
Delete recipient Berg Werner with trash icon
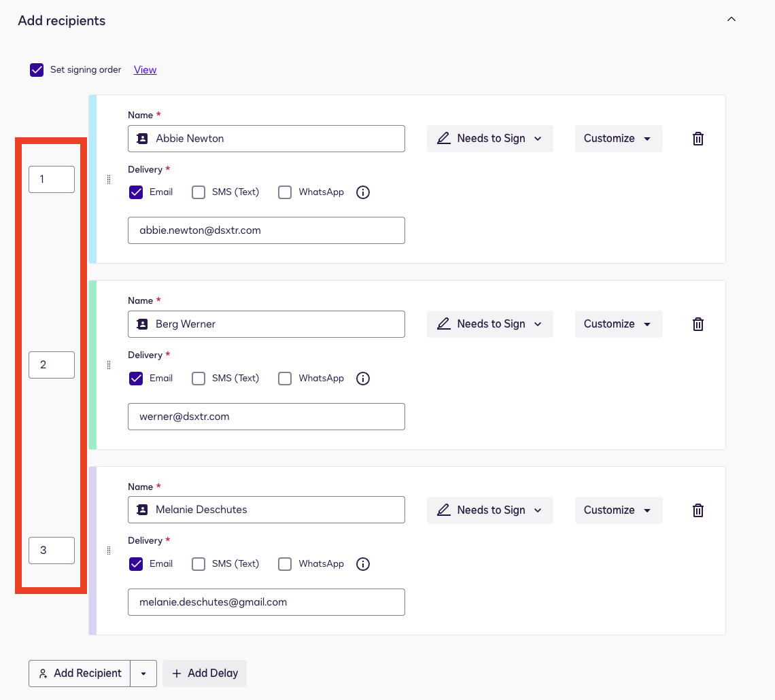[x=698, y=324]
